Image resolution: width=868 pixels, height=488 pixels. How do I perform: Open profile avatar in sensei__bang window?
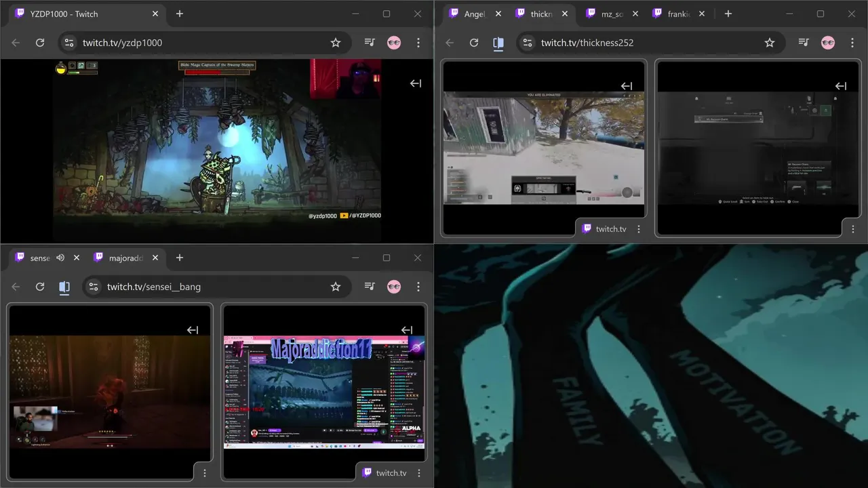(394, 287)
